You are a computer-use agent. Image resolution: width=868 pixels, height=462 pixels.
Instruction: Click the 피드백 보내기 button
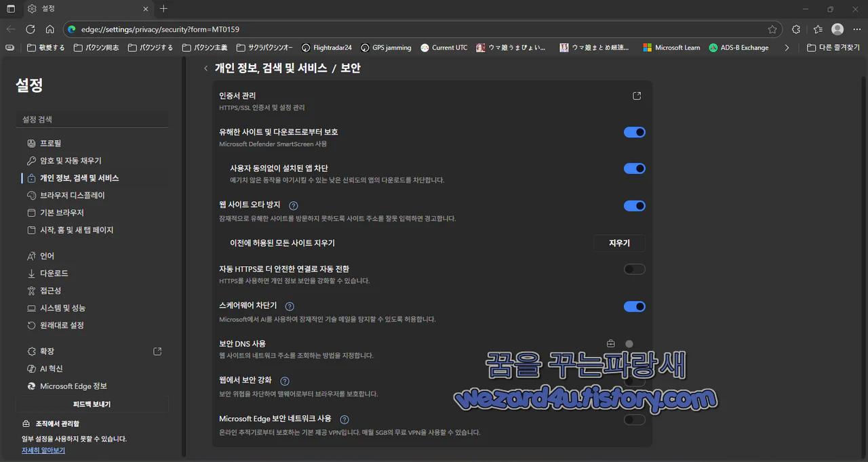92,404
